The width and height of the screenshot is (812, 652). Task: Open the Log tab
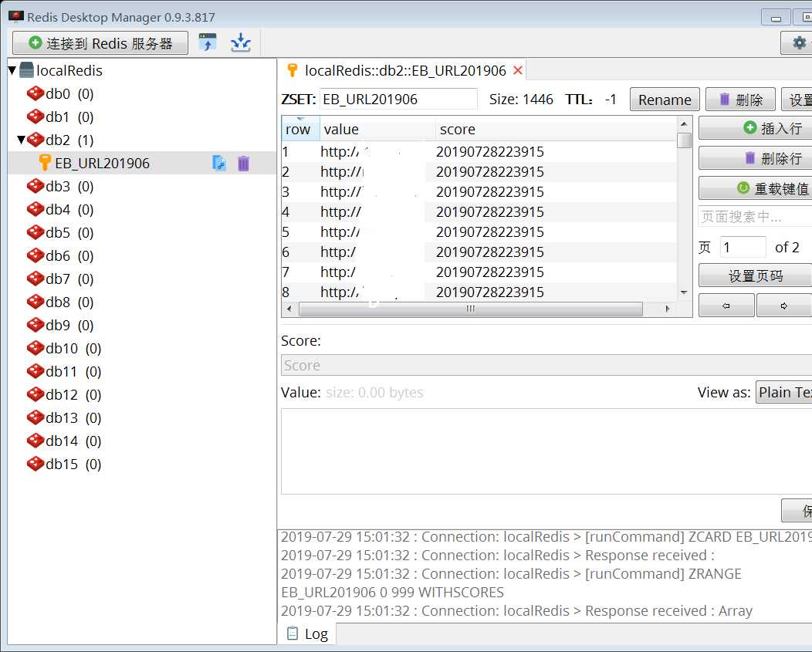click(310, 634)
